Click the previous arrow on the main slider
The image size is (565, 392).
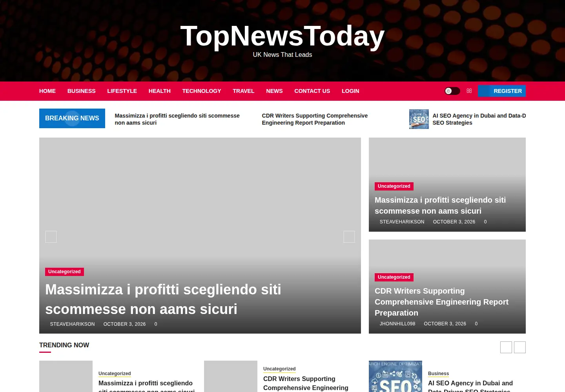(51, 237)
